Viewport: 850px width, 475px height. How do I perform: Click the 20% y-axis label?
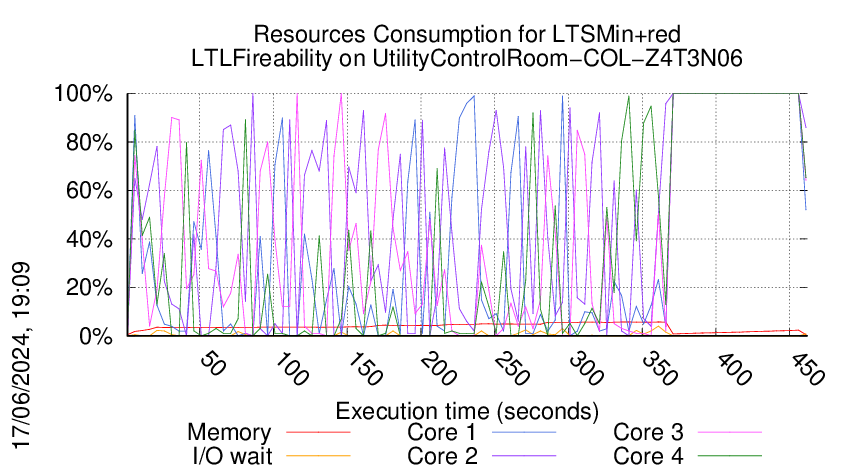point(89,288)
